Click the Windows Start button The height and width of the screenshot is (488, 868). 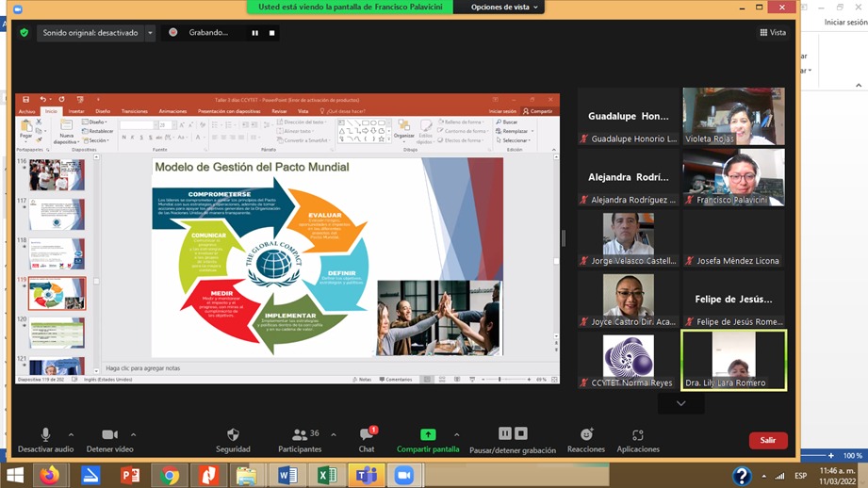click(x=15, y=475)
